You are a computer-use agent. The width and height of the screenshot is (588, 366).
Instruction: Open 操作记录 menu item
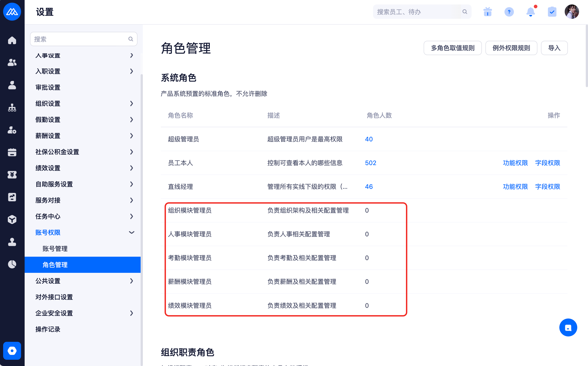pos(48,329)
